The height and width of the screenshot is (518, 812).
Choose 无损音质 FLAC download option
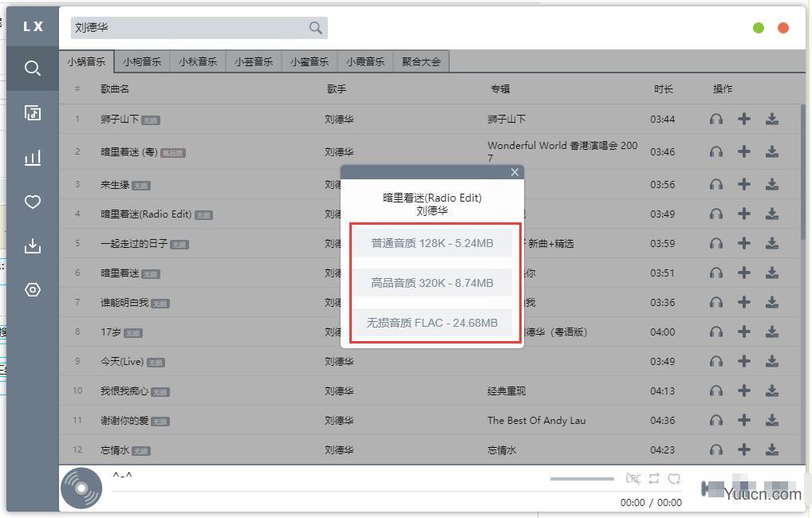coord(432,323)
